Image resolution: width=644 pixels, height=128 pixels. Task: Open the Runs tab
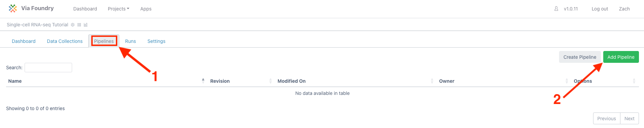[130, 41]
